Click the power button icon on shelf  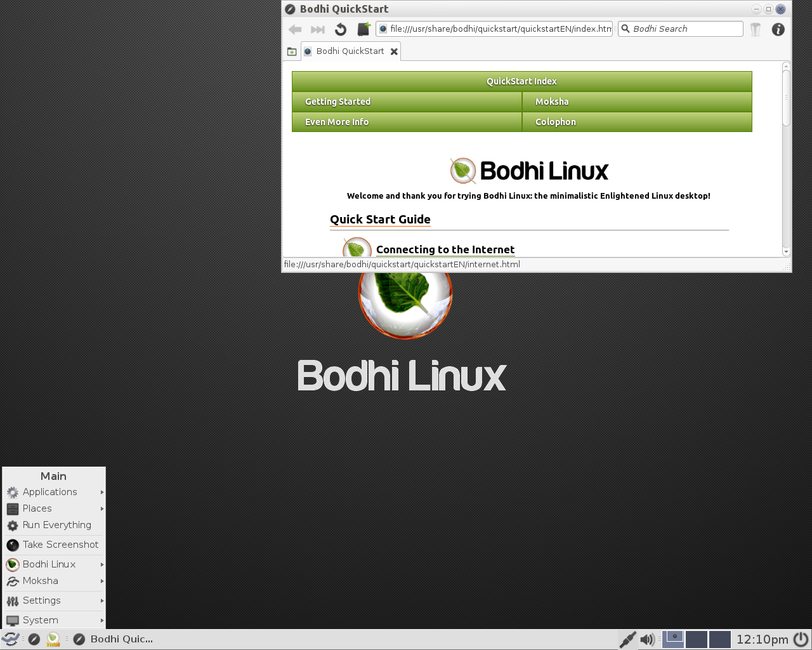coord(801,639)
